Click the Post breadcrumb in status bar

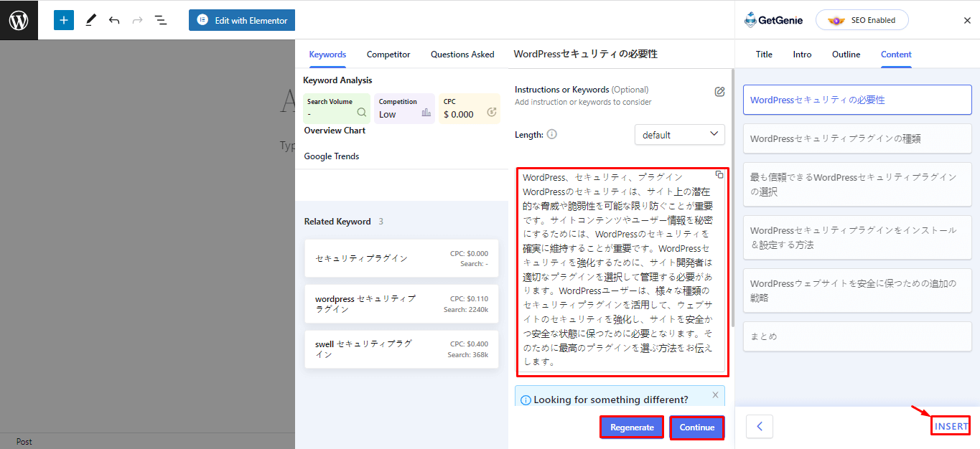24,442
